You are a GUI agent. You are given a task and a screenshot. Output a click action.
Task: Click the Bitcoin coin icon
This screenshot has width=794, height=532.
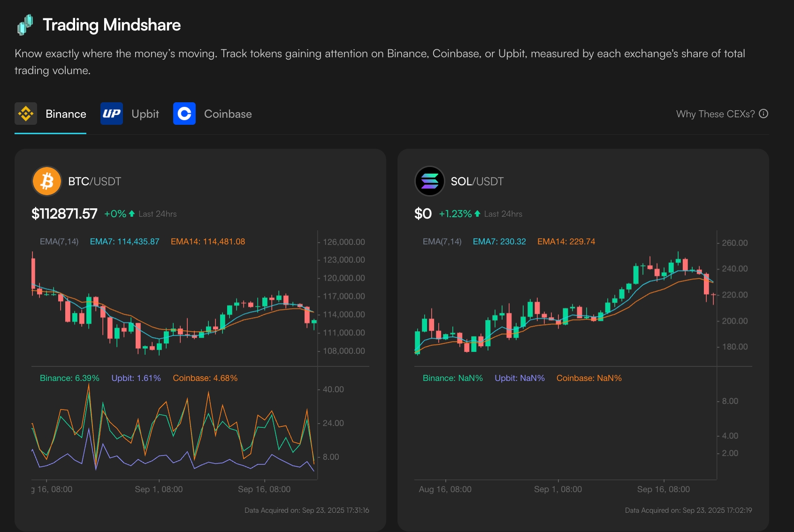point(47,181)
